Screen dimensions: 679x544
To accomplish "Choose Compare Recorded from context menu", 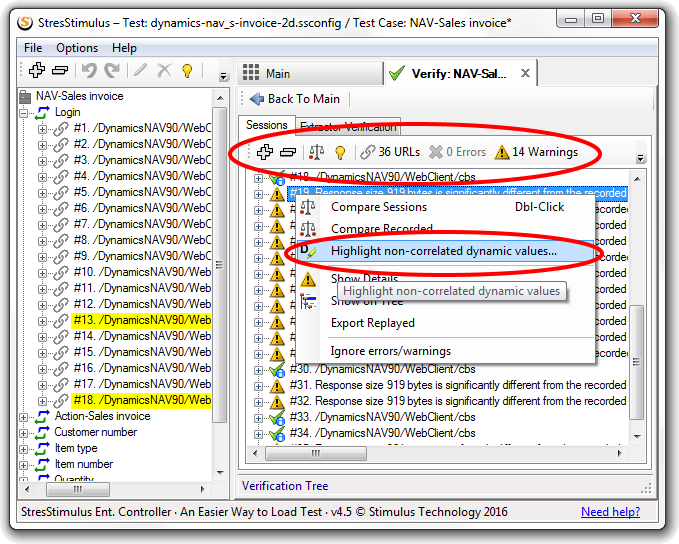I will [445, 229].
